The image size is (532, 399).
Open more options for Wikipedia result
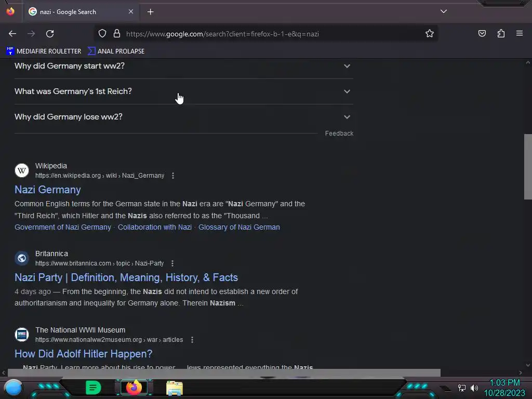pos(172,176)
